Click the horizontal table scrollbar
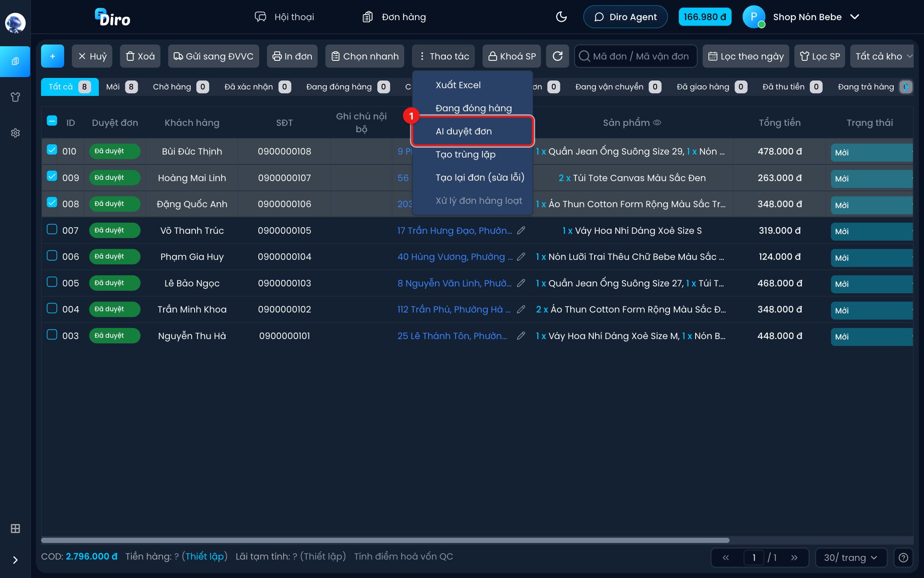This screenshot has width=924, height=578. (x=385, y=540)
